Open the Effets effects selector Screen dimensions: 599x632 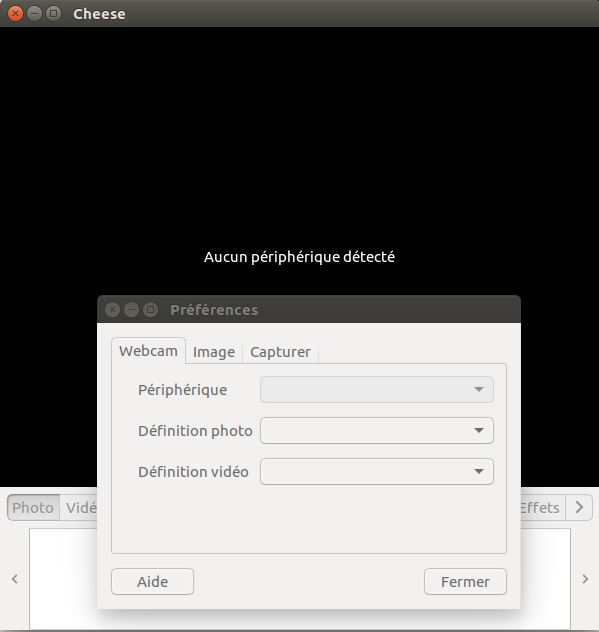(543, 507)
